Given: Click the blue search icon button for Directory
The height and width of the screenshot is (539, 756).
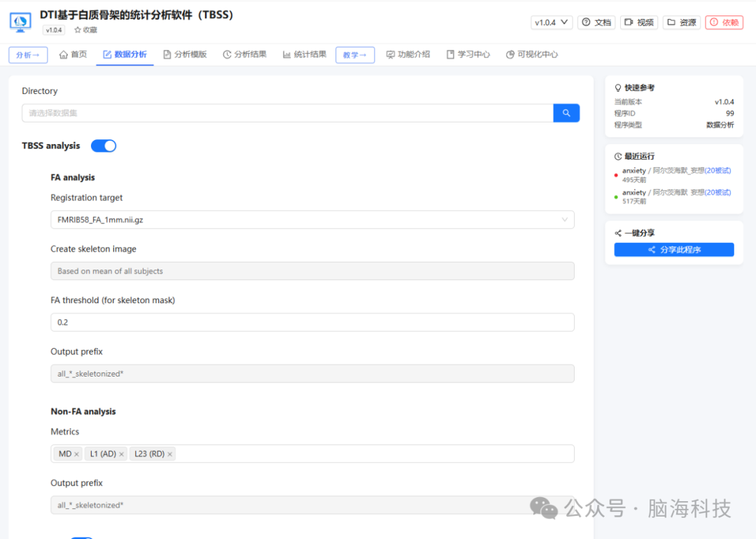Looking at the screenshot, I should click(x=566, y=113).
